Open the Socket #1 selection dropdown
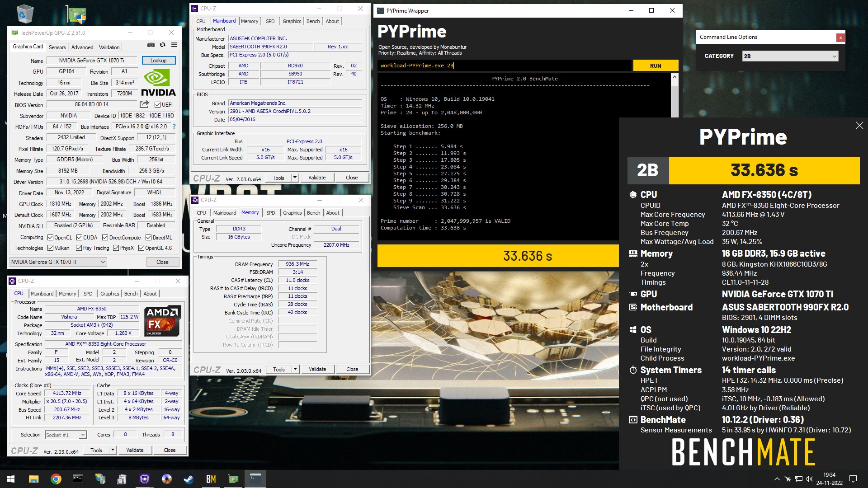This screenshot has width=868, height=488. [x=66, y=435]
